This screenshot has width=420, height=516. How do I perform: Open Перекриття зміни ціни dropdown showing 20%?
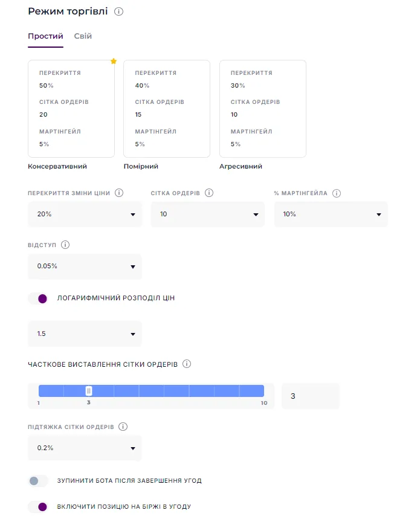[x=85, y=214]
